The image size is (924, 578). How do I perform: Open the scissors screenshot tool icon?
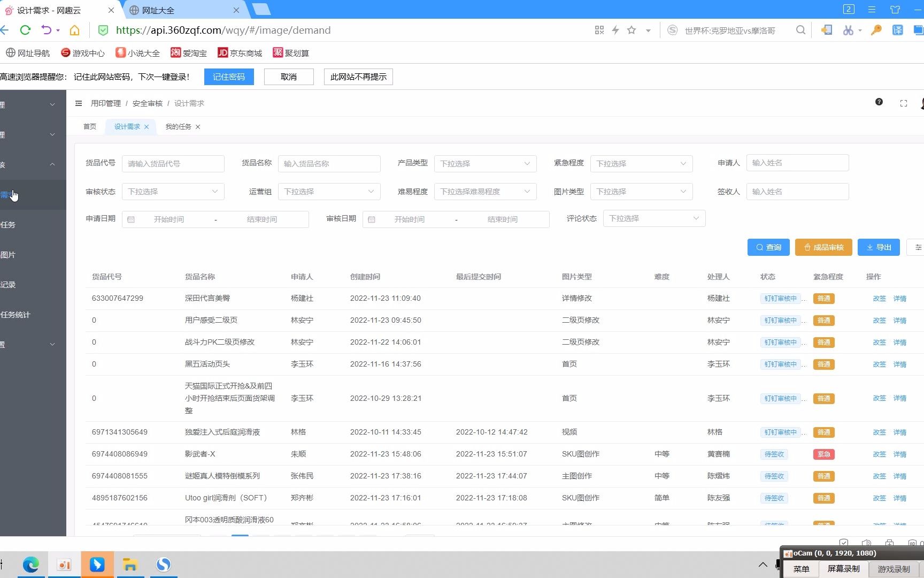[848, 30]
